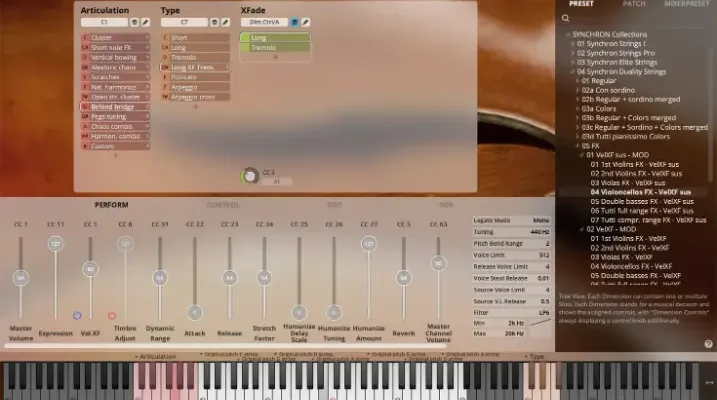Switch to the CONTROL tab

click(x=222, y=205)
